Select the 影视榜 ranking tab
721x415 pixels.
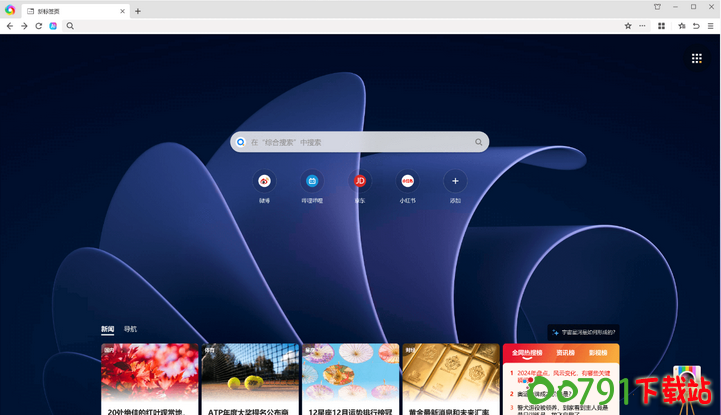pyautogui.click(x=597, y=353)
